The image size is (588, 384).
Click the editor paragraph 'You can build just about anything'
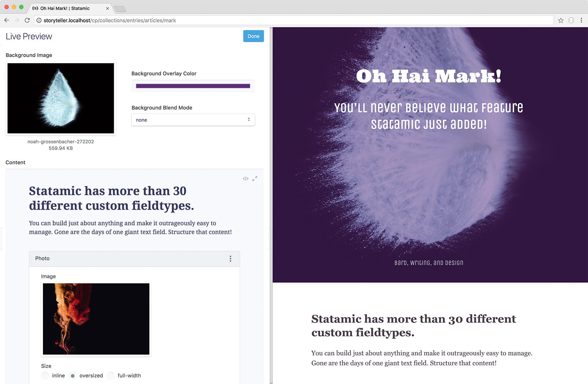tap(130, 227)
